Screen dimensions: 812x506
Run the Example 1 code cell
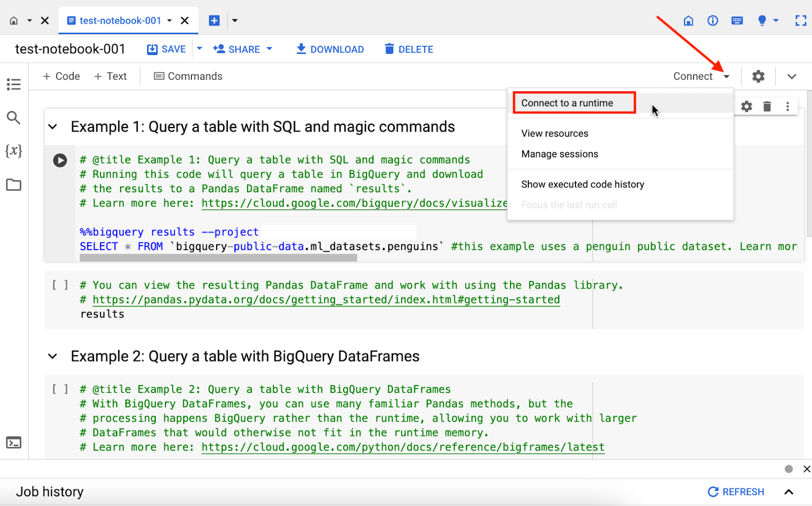point(60,160)
